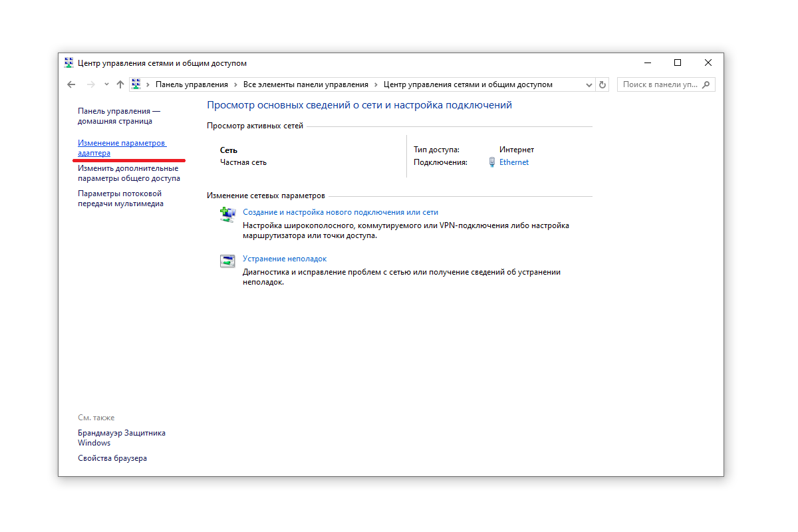Screen dimensions: 798x532
Task: Click window title bar network icon
Action: click(69, 63)
